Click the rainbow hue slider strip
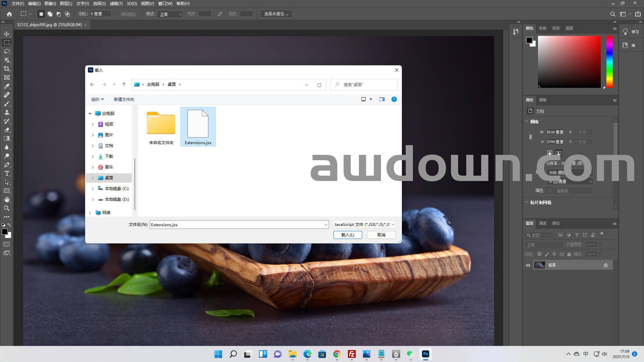 point(609,62)
